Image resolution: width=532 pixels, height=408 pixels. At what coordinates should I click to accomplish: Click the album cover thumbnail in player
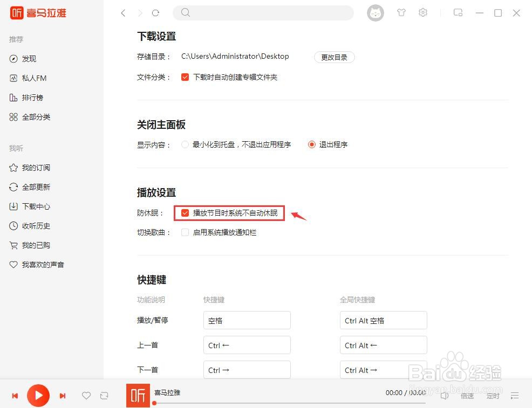[138, 396]
